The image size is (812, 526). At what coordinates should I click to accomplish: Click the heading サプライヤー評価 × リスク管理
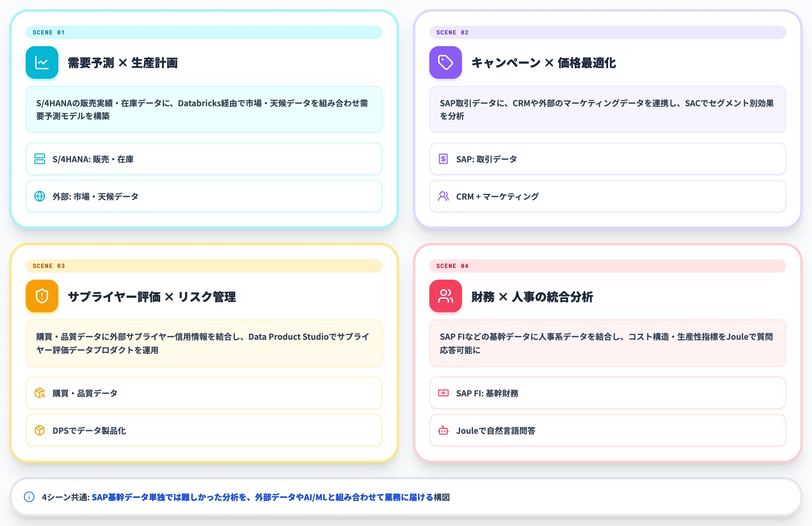pos(152,297)
